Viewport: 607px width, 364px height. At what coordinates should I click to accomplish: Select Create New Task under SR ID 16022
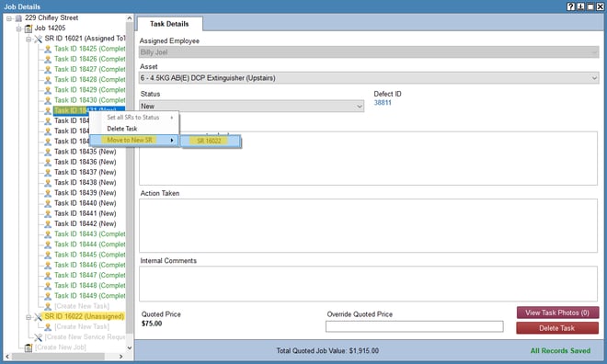click(82, 327)
